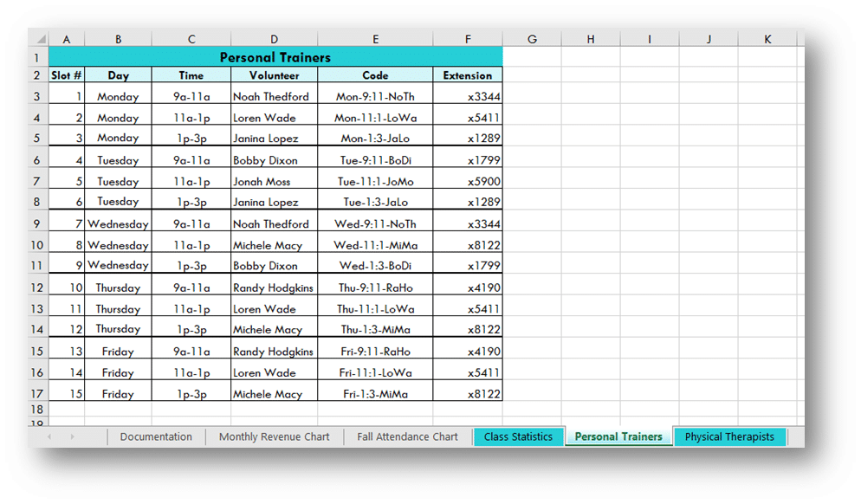Screen dimensions: 861x504
Task: Select column H header
Action: coord(590,39)
